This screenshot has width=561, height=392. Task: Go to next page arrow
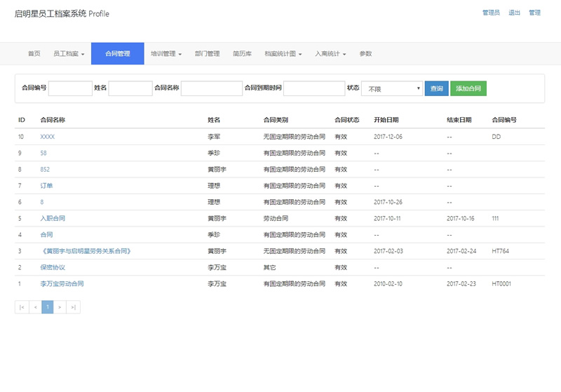tap(60, 306)
